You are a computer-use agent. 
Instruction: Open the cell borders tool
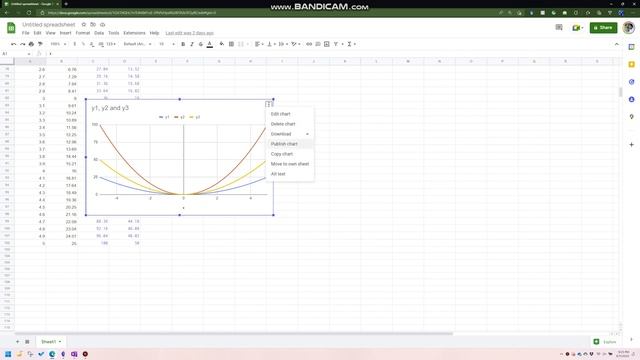click(x=231, y=44)
